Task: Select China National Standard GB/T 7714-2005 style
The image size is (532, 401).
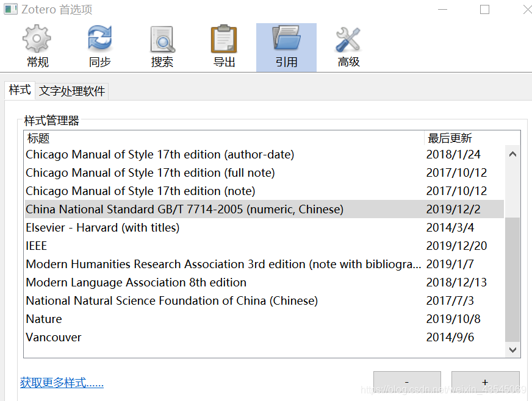Action: coord(264,209)
